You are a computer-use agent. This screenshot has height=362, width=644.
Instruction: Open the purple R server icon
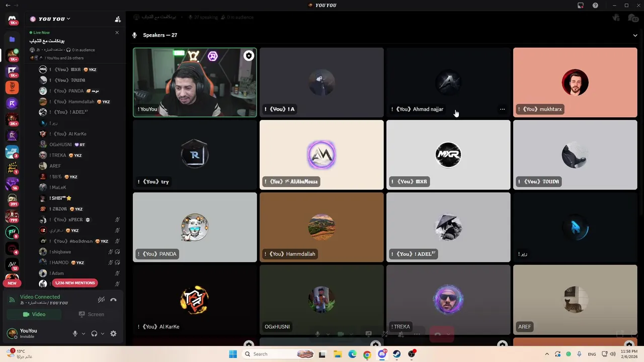coord(12,104)
